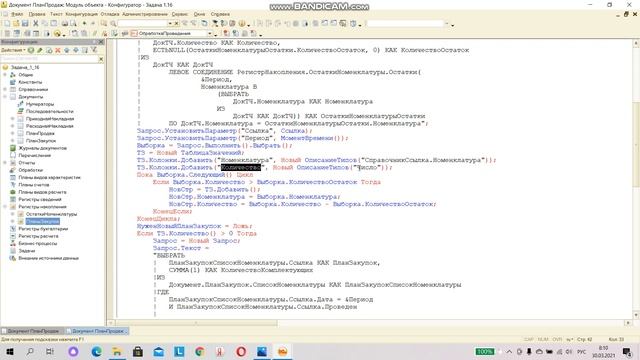Open the ОбработкаПроведения procedure dropdown
Image resolution: width=640 pixels, height=360 pixels.
click(210, 33)
